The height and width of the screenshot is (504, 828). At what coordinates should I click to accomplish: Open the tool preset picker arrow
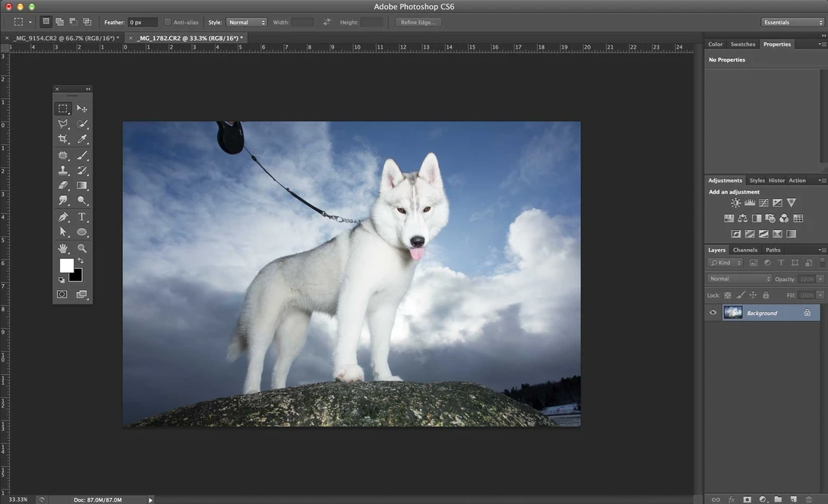coord(30,22)
